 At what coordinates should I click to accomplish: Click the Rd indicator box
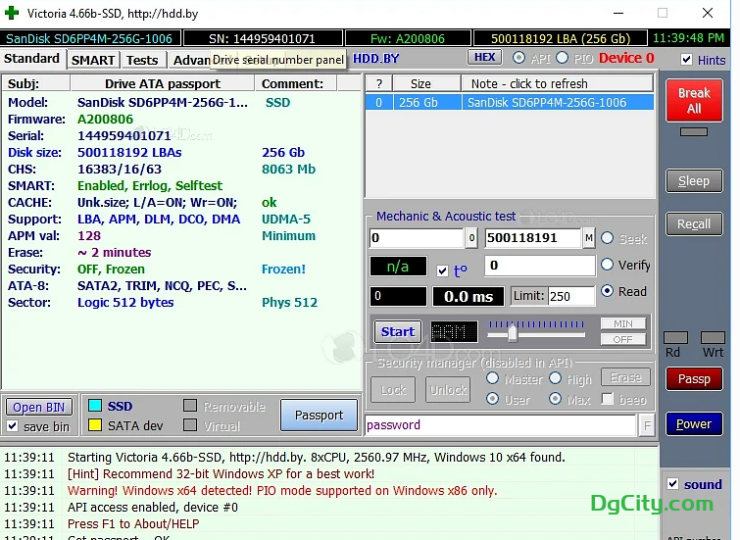click(675, 338)
